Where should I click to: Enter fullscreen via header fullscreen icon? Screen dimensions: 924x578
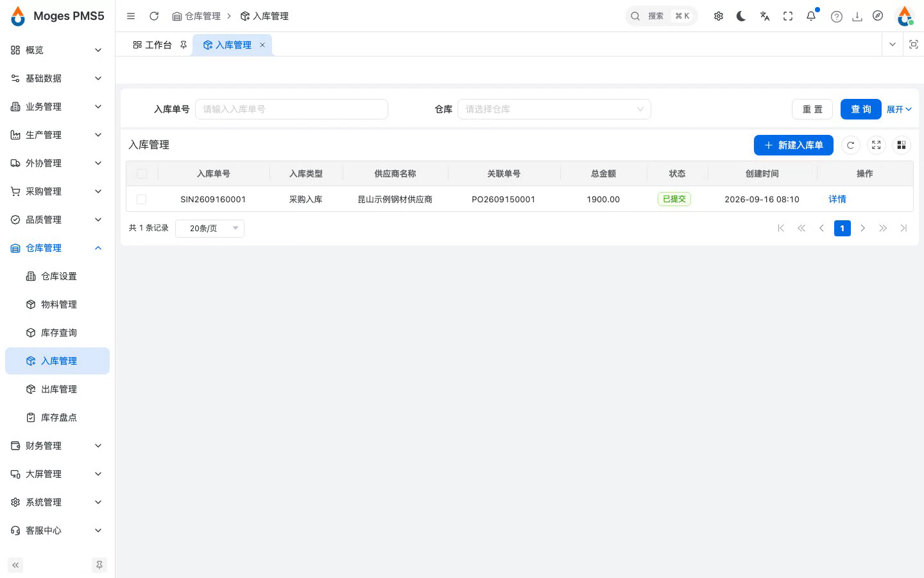coord(788,16)
